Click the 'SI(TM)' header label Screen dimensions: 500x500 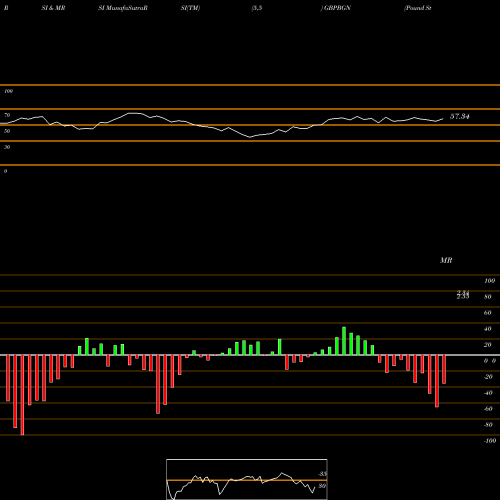click(x=190, y=8)
